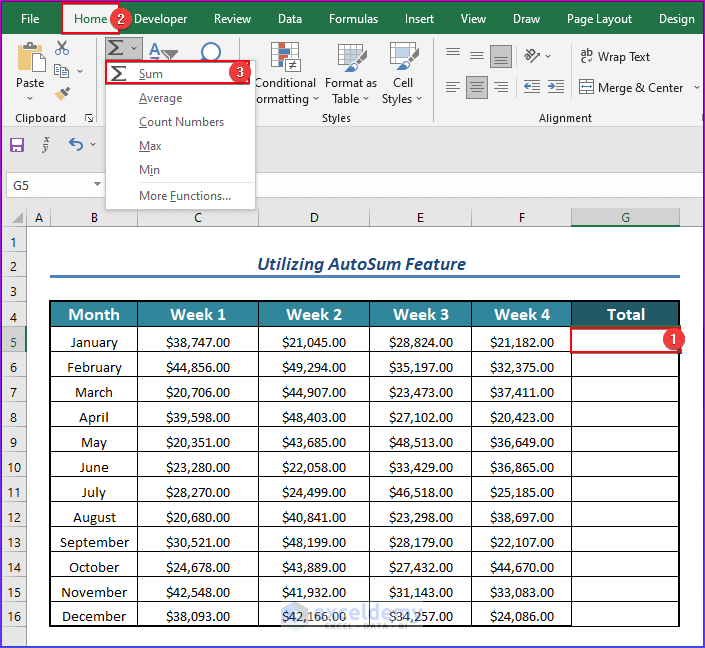Align text right
705x648 pixels.
(501, 87)
